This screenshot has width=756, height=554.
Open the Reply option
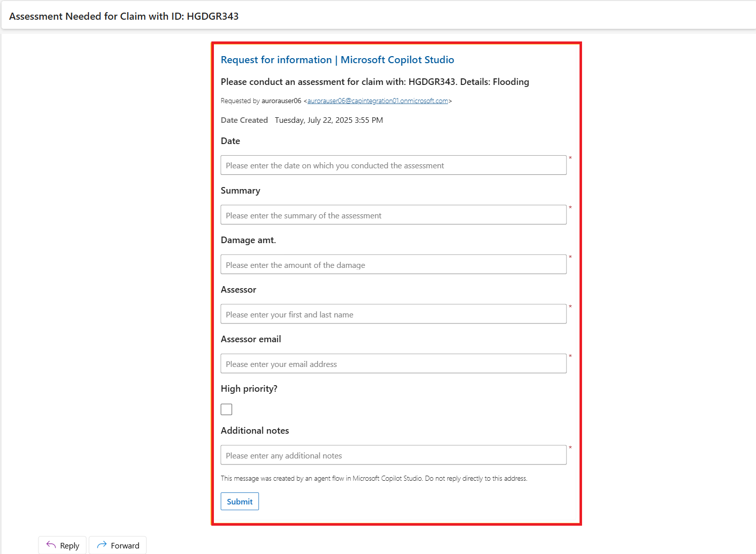click(x=62, y=545)
